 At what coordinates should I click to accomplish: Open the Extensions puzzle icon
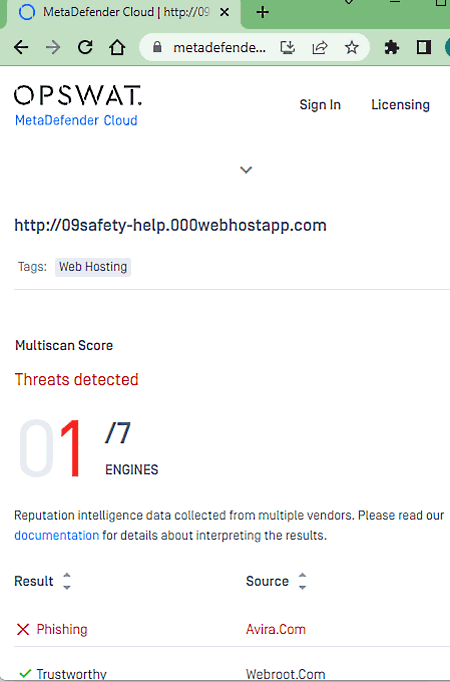pyautogui.click(x=392, y=47)
